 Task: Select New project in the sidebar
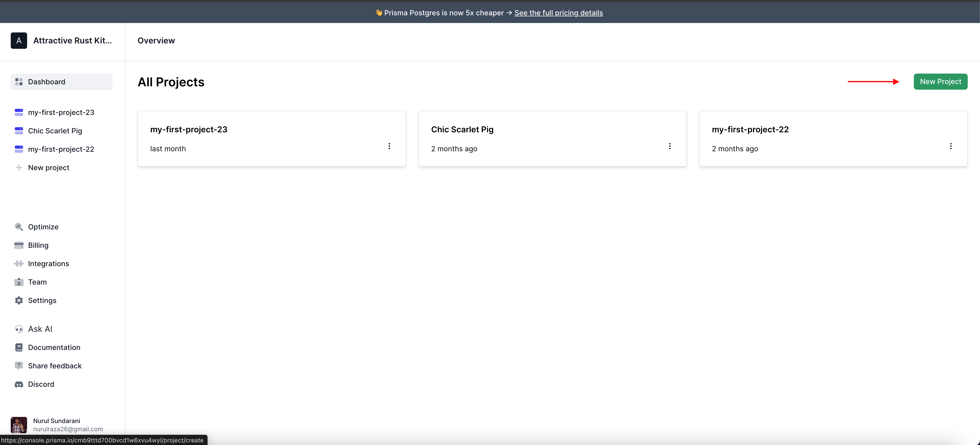click(x=62, y=167)
